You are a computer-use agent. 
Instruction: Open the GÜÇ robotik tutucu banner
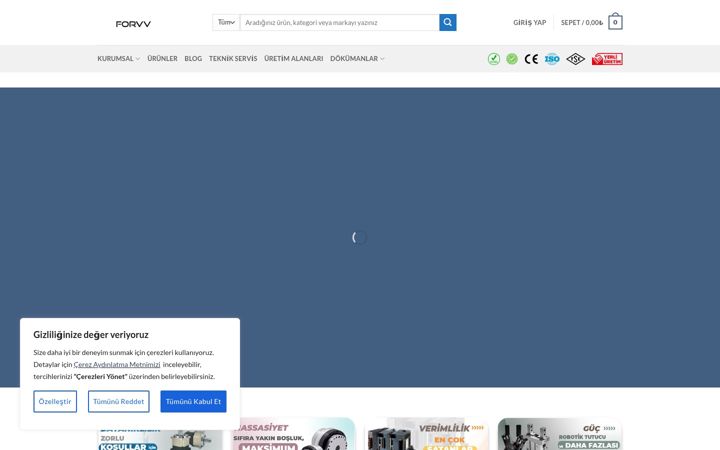coord(560,434)
